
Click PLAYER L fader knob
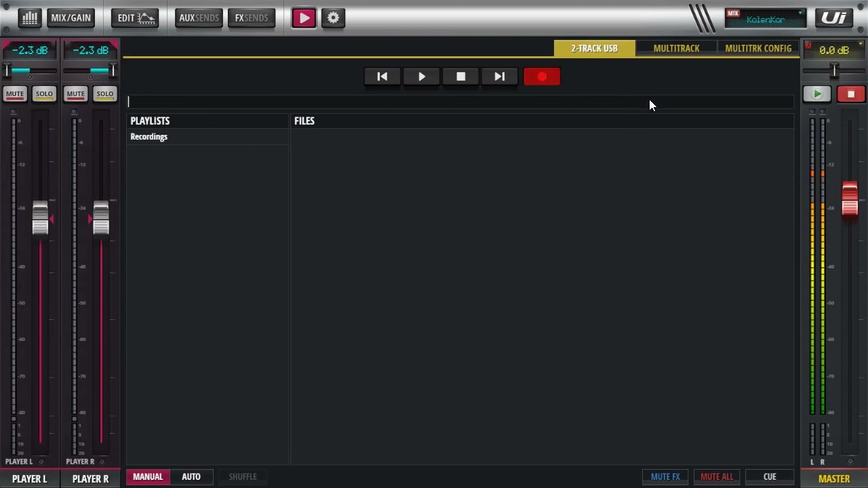[40, 218]
